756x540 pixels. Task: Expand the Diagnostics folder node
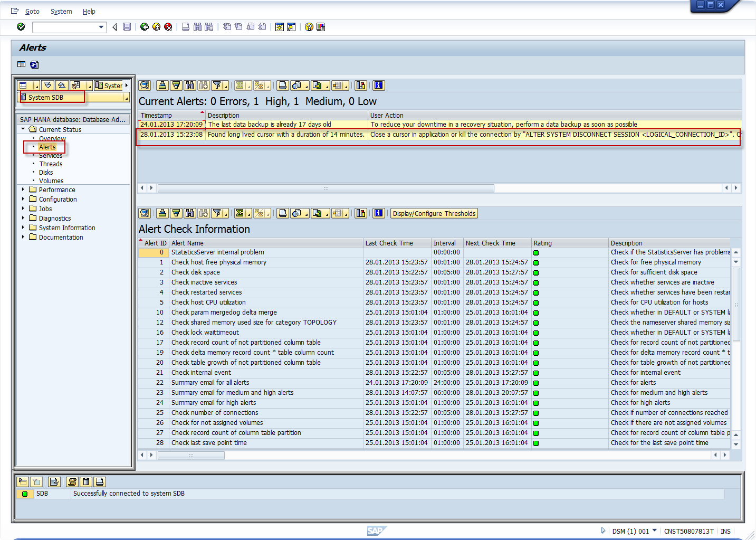point(23,218)
